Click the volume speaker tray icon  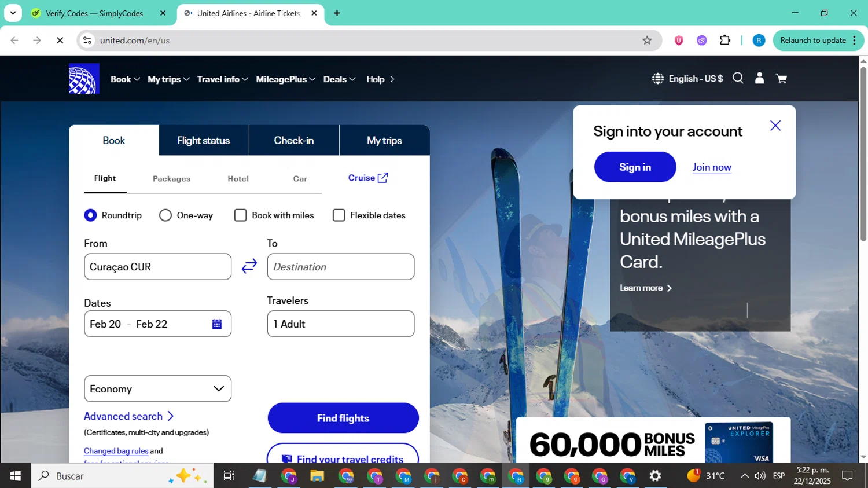(760, 476)
